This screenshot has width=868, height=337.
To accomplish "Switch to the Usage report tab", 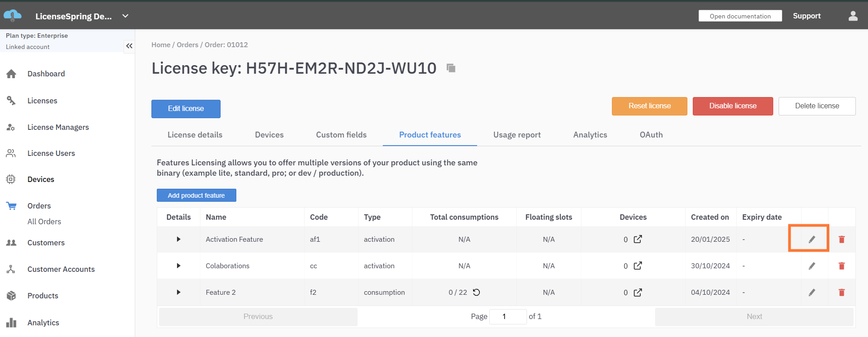I will [x=517, y=135].
